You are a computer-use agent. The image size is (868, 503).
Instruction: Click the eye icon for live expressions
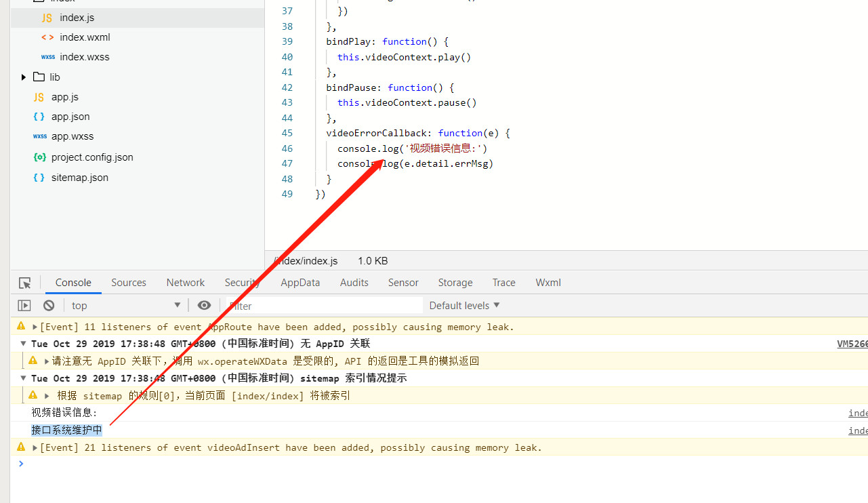tap(204, 306)
